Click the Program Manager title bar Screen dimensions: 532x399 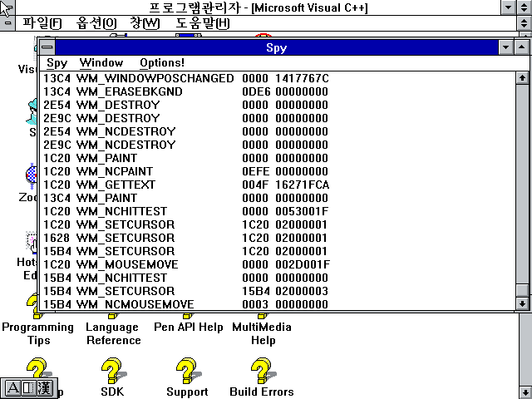click(259, 7)
